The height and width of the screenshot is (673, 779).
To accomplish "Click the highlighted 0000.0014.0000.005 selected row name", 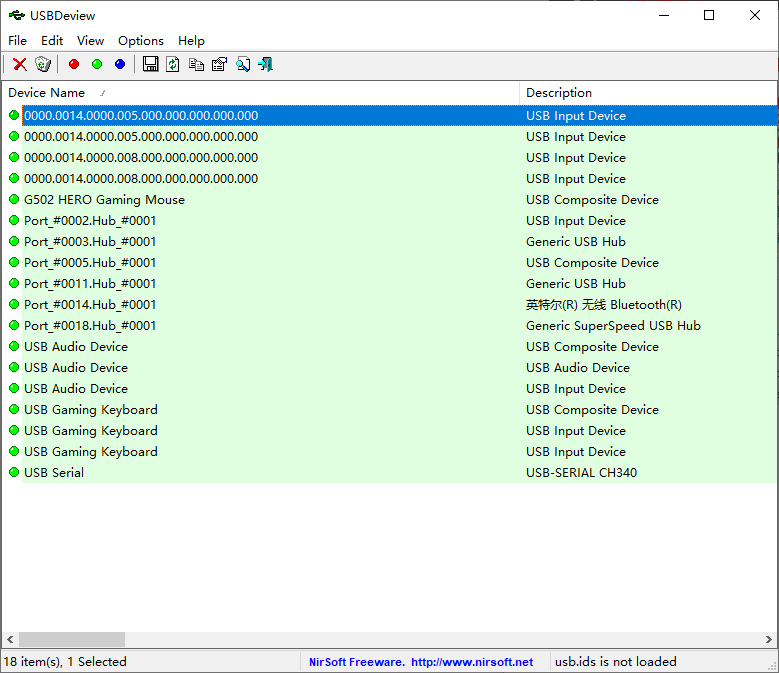I will 141,115.
